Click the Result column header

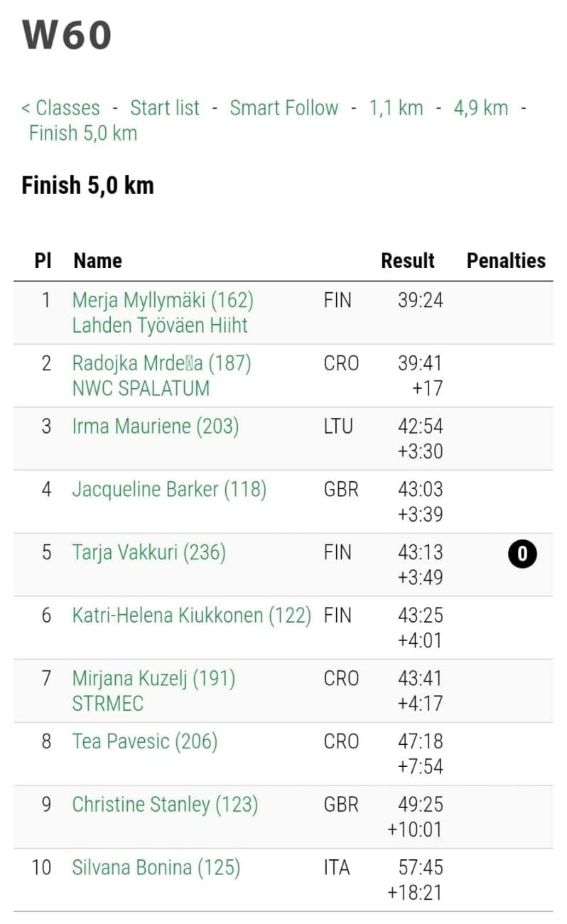point(408,261)
